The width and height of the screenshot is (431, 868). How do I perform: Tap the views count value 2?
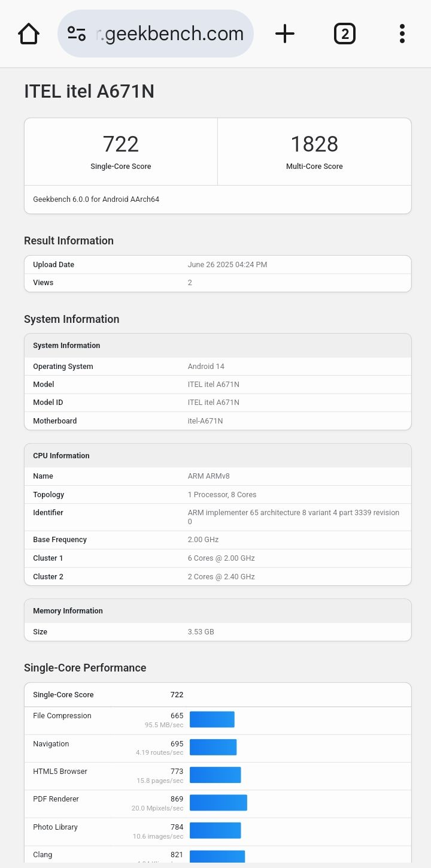coord(190,283)
